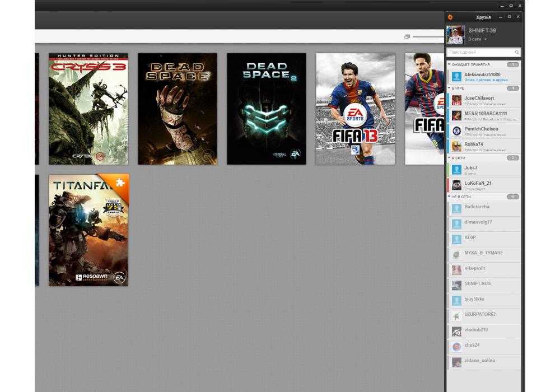Screen dimensions: 560x392
Task: Click zhuk24's avatar icon
Action: click(x=456, y=347)
